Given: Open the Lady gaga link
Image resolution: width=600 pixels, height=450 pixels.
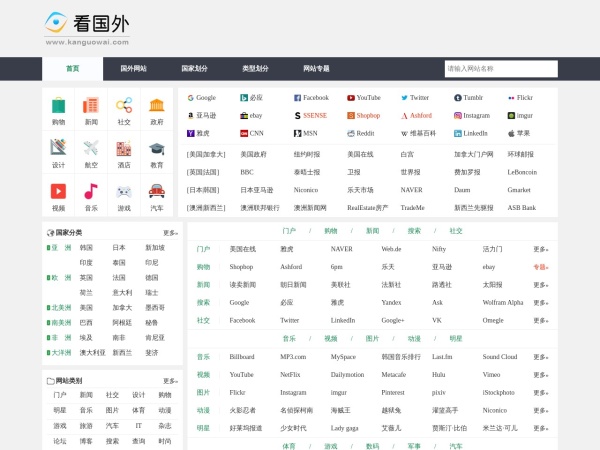Looking at the screenshot, I should [x=345, y=428].
